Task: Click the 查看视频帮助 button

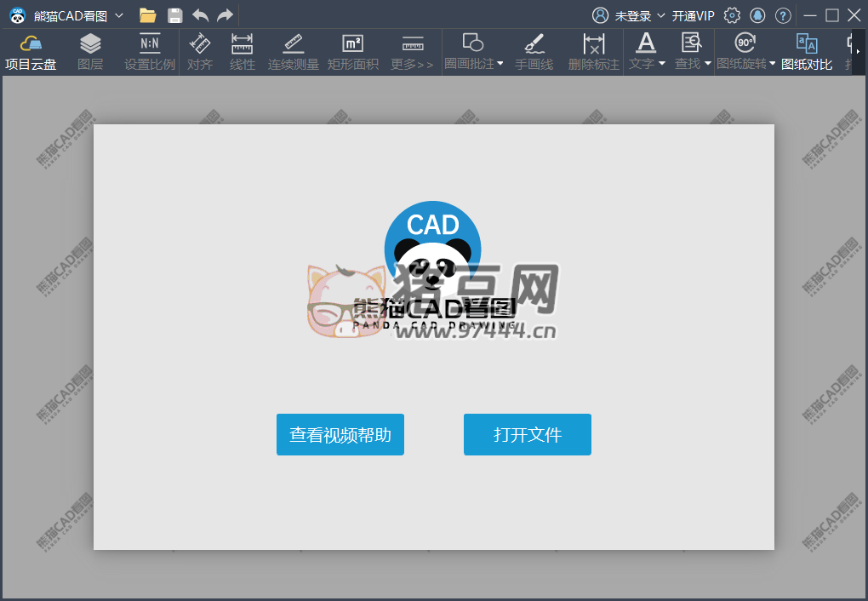Action: pos(340,435)
